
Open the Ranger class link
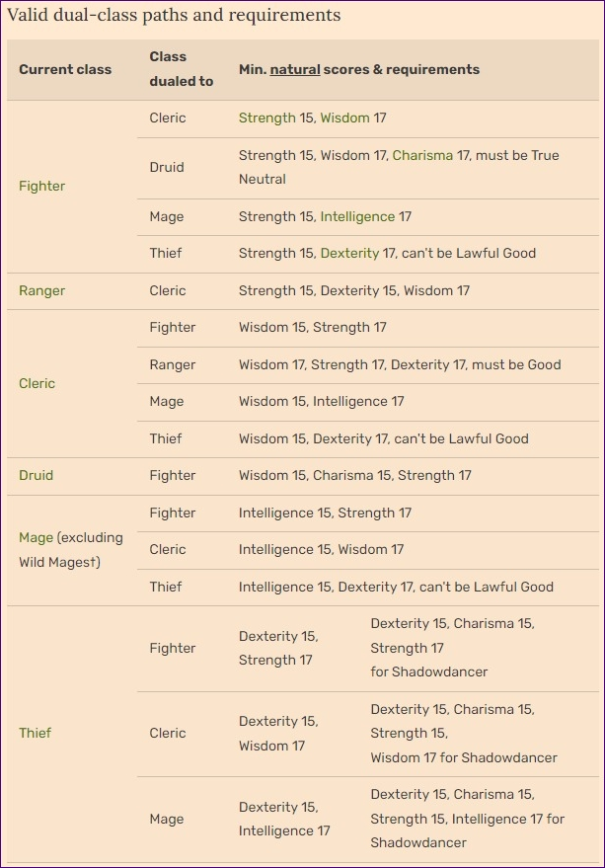[41, 290]
